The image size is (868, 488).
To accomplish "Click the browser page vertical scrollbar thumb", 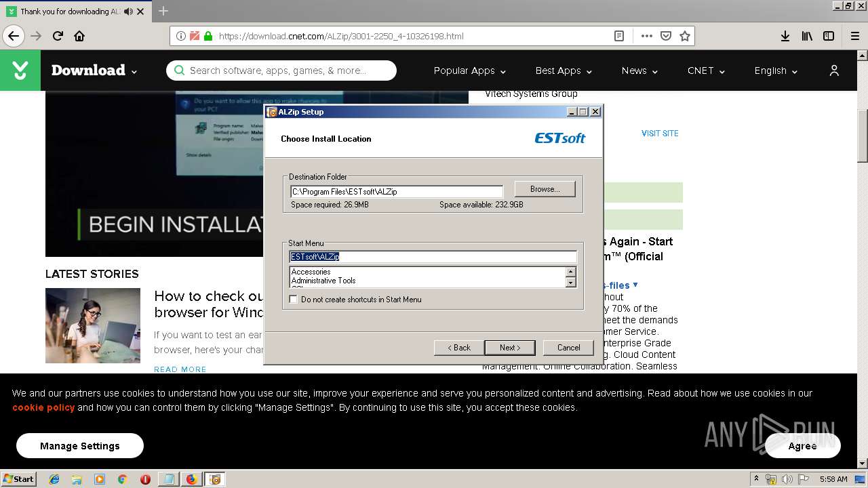I will [862, 136].
